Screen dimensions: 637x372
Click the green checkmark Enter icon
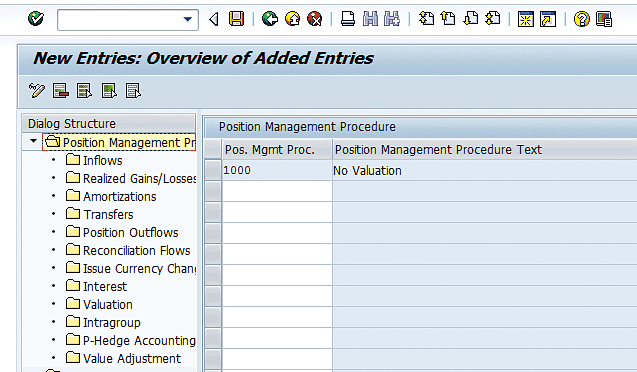click(x=36, y=19)
